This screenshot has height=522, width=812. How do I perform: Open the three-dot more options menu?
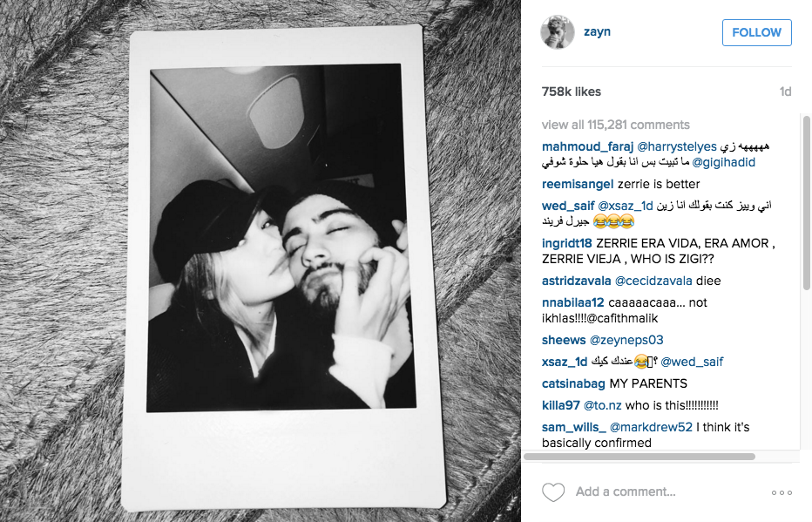coord(782,492)
